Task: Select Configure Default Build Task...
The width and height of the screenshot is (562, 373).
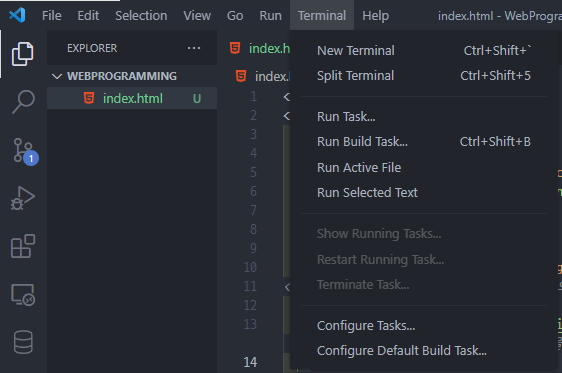Action: click(424, 350)
